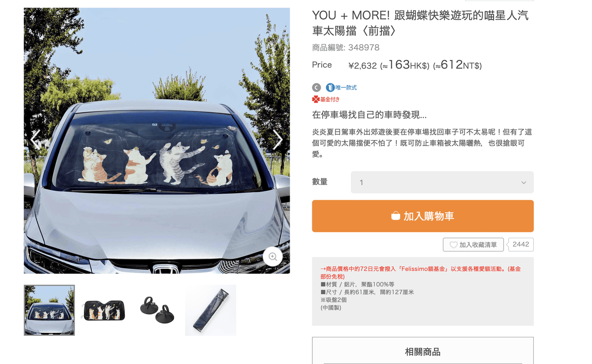Advance to next product image with right arrow
This screenshot has height=364, width=592.
pos(278,140)
